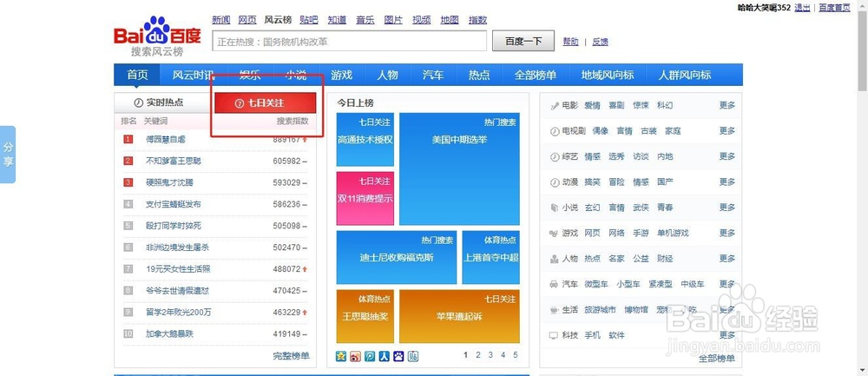Open keyword 傅园慧自虐
868x376 pixels.
click(166, 140)
